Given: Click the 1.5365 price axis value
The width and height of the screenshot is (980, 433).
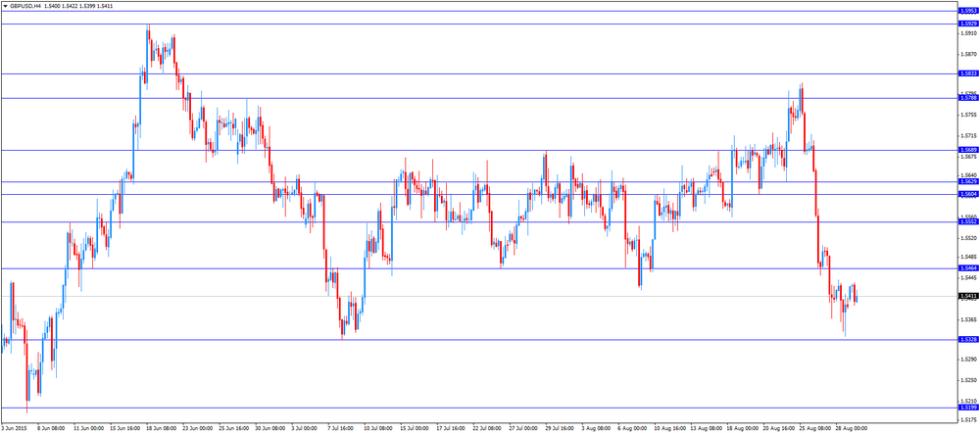Looking at the screenshot, I should pos(969,320).
